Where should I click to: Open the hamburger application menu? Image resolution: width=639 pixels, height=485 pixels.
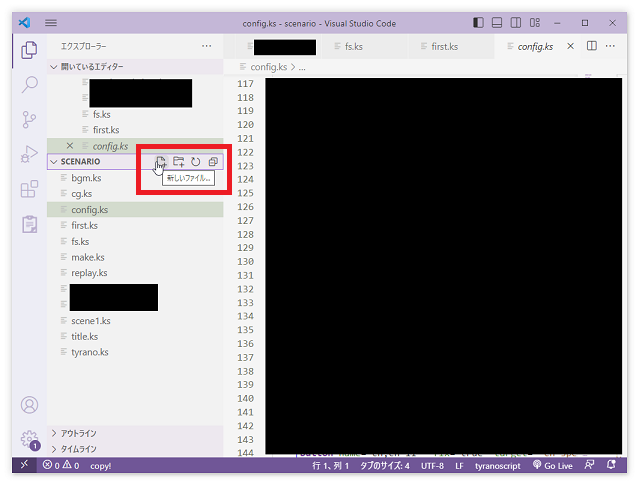tap(51, 22)
